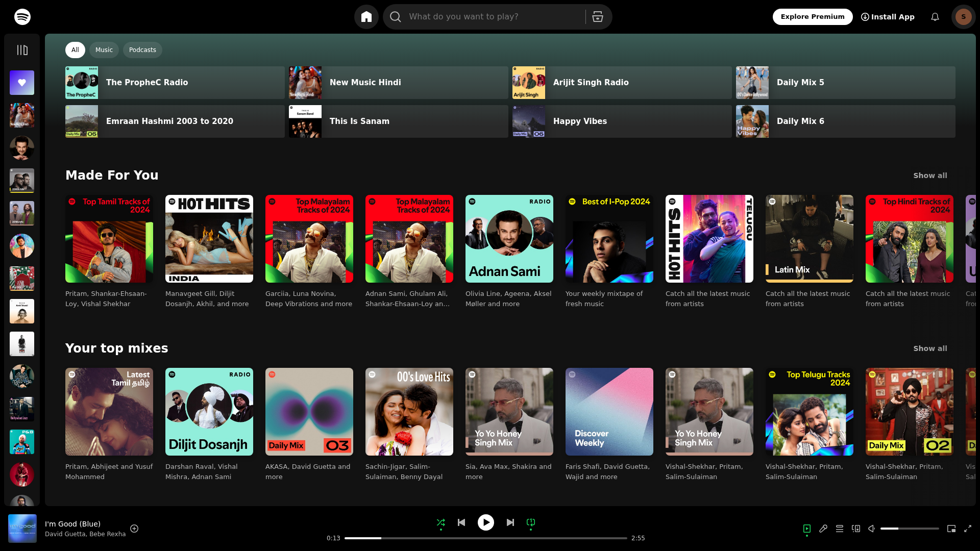The width and height of the screenshot is (980, 551).
Task: Open Liked Songs heart tile in sidebar
Action: tap(22, 83)
